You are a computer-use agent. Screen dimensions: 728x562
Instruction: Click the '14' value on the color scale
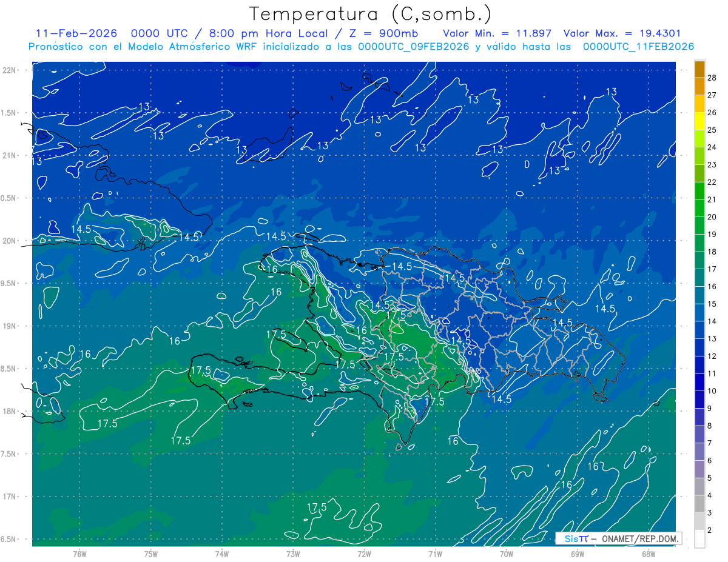point(712,321)
